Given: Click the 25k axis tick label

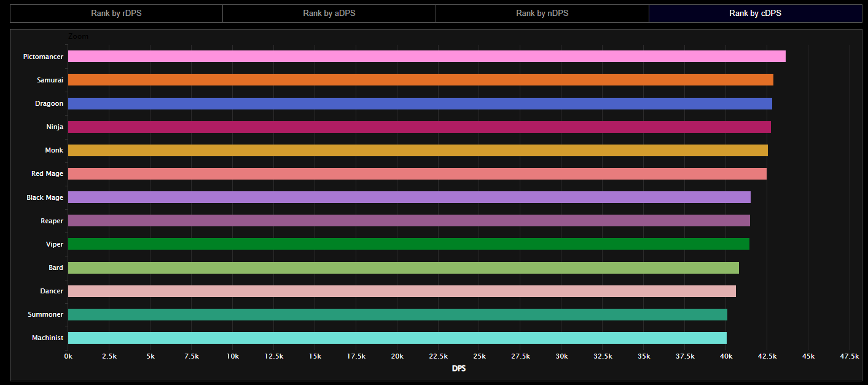Looking at the screenshot, I should pos(480,357).
